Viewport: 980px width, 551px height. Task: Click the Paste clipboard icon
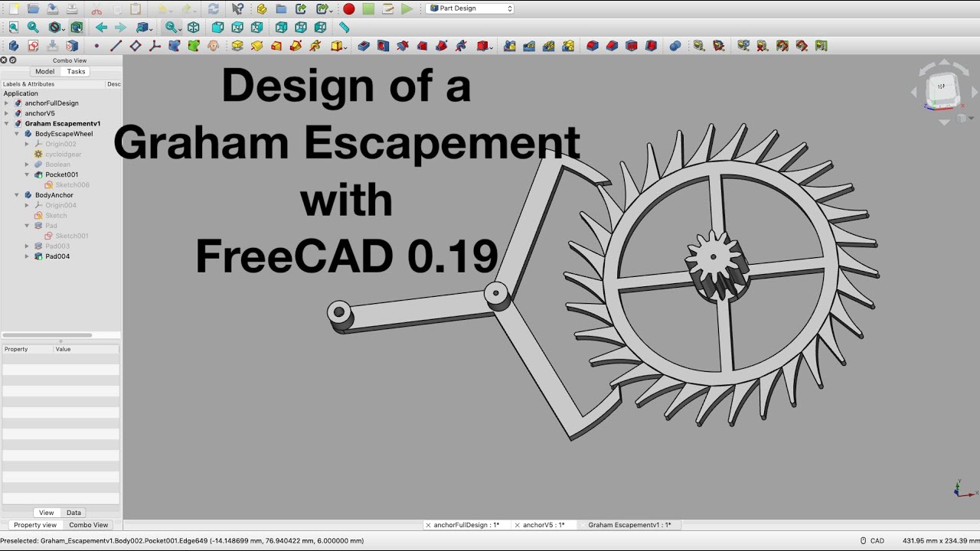click(136, 8)
